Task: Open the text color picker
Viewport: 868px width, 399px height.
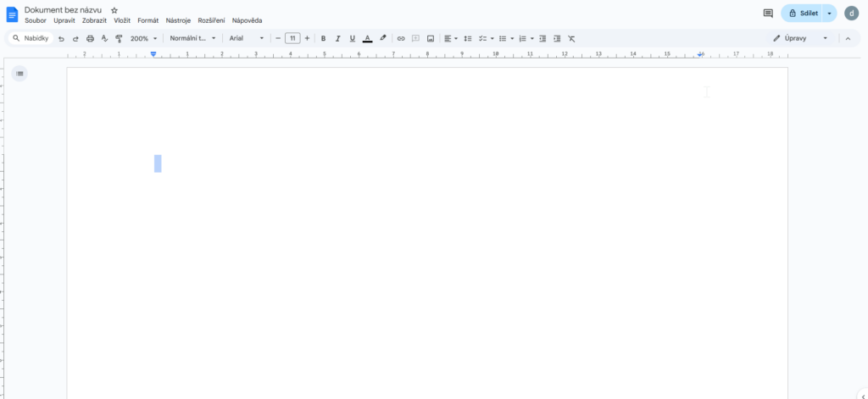Action: [367, 38]
